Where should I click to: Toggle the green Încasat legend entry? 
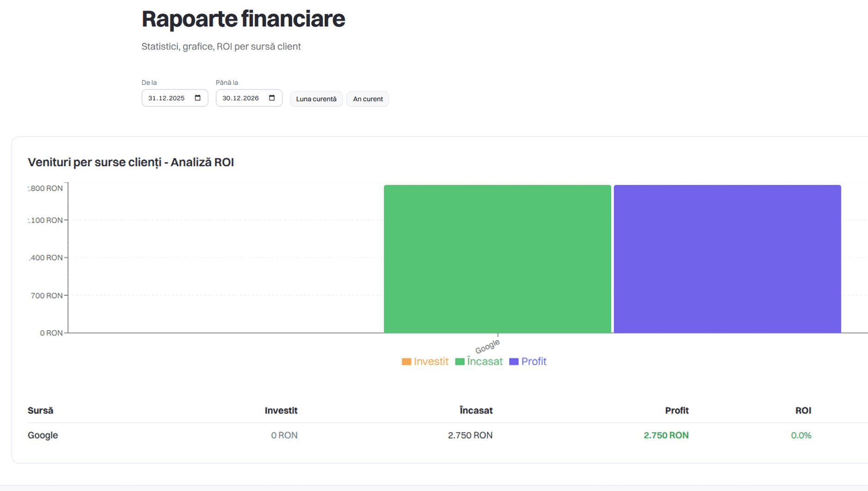tap(479, 361)
